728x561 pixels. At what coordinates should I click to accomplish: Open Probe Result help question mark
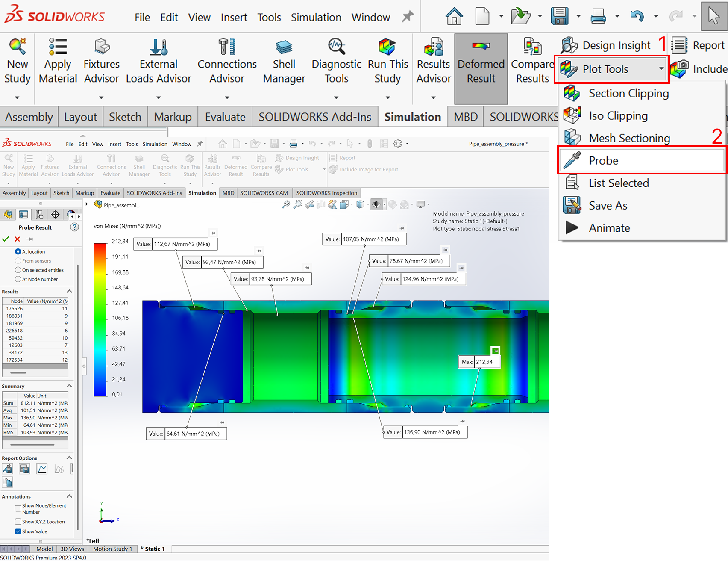coord(75,227)
